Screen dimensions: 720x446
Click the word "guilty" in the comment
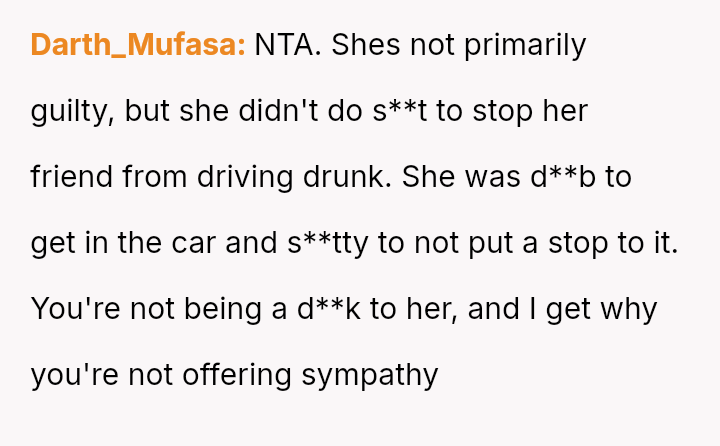[71, 111]
